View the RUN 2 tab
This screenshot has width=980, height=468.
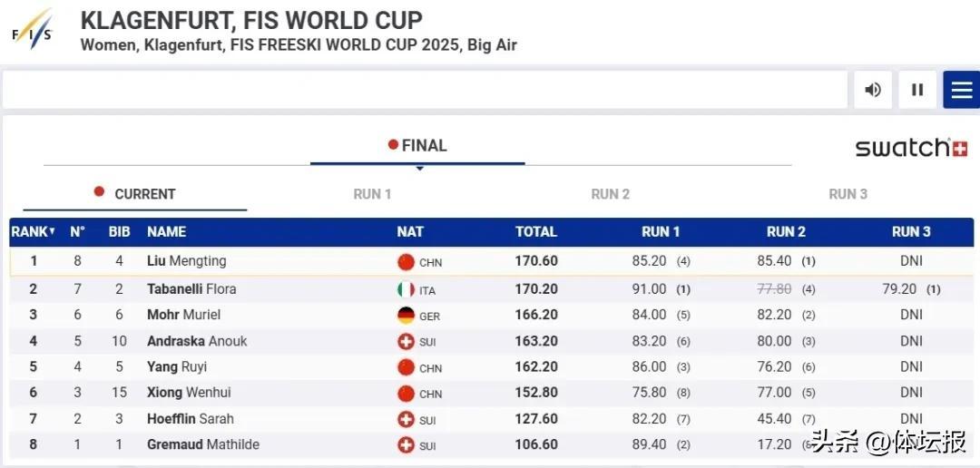[x=610, y=194]
